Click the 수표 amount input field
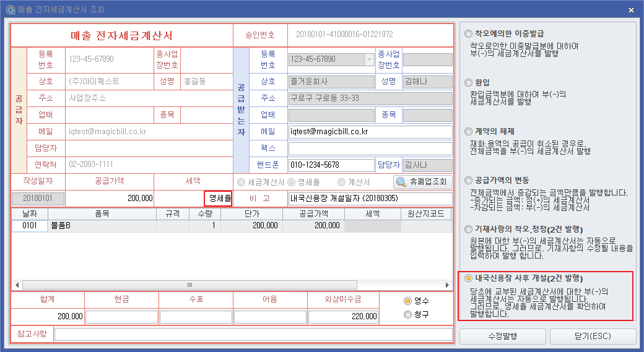The width and height of the screenshot is (644, 352). point(196,317)
